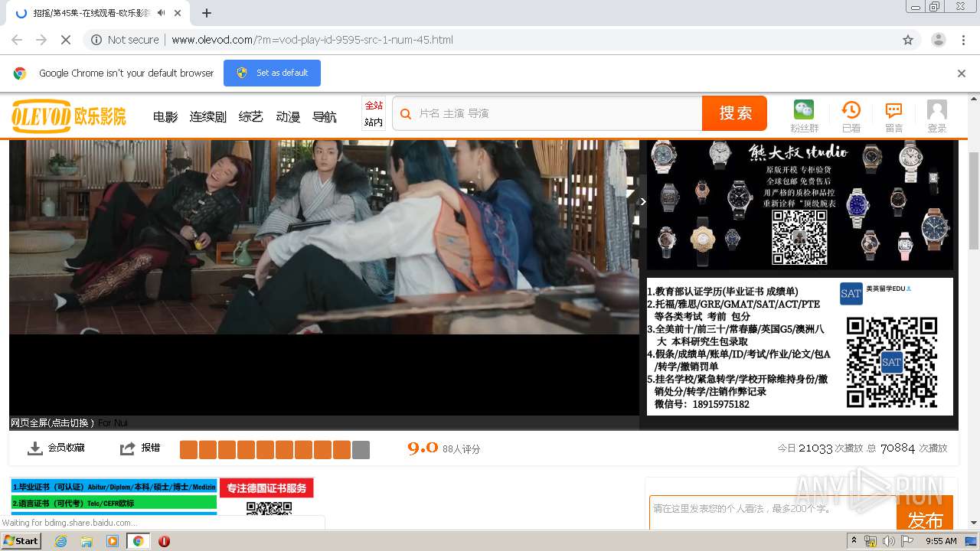
Task: Click the browser back arrow
Action: tap(17, 40)
